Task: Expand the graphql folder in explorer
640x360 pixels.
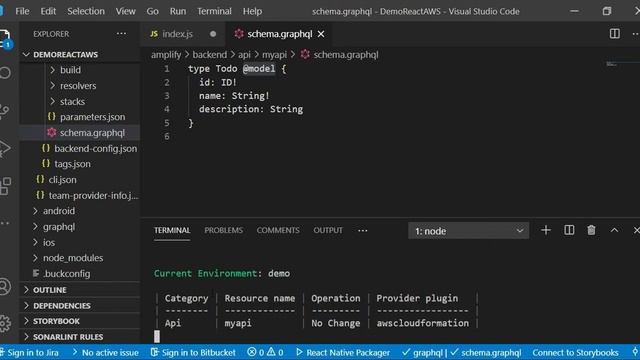Action: point(80,227)
